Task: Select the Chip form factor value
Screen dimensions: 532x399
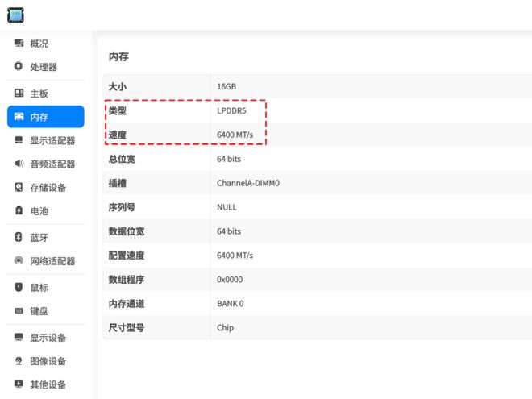Action: [225, 327]
